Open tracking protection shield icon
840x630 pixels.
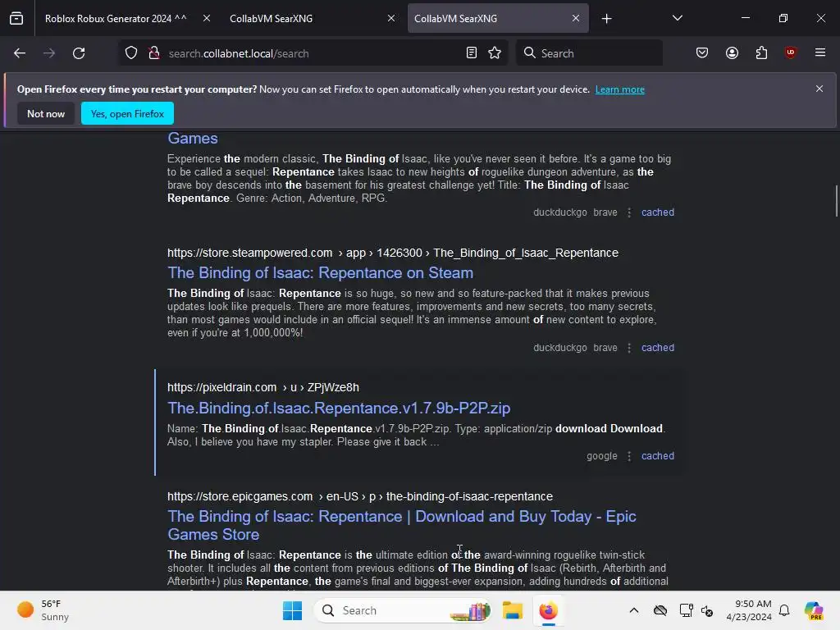tap(131, 53)
